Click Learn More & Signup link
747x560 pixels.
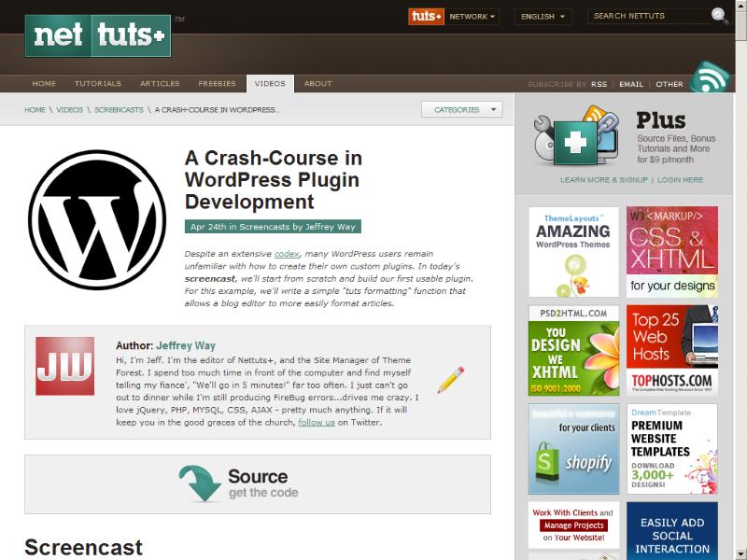click(x=604, y=180)
